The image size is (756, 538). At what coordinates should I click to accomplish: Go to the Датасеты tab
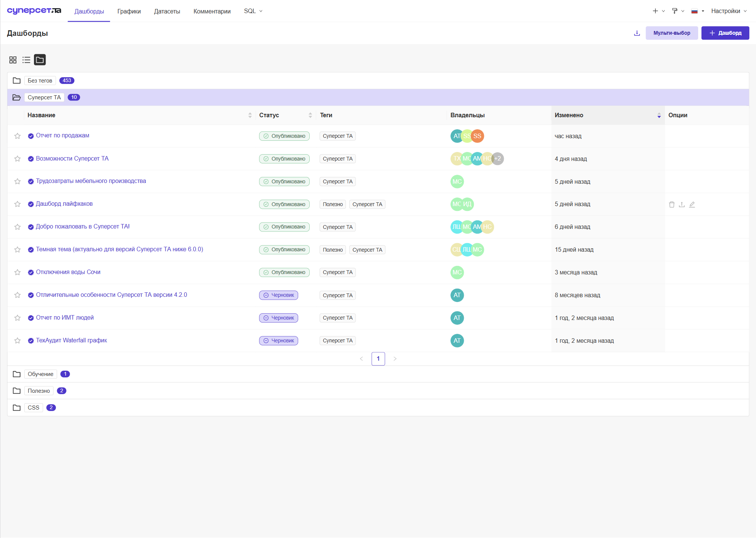pos(167,11)
